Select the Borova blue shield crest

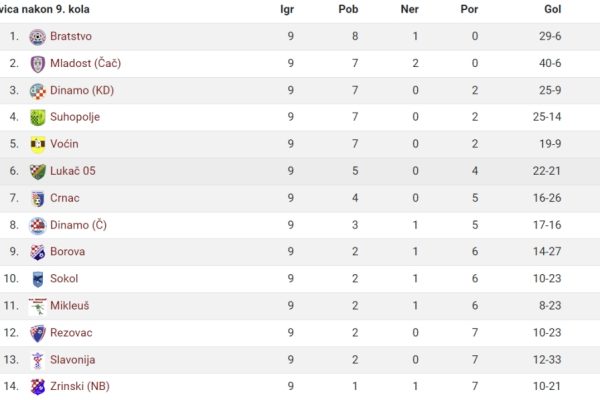[38, 252]
